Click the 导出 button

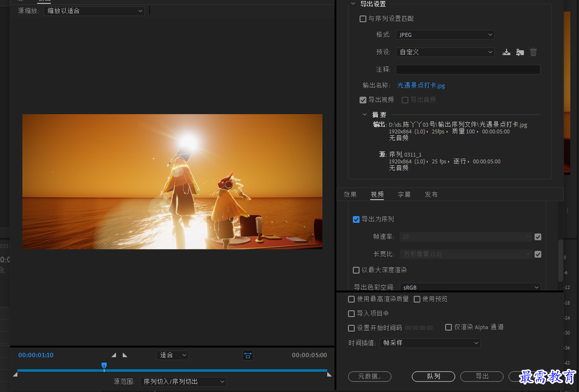pyautogui.click(x=482, y=377)
